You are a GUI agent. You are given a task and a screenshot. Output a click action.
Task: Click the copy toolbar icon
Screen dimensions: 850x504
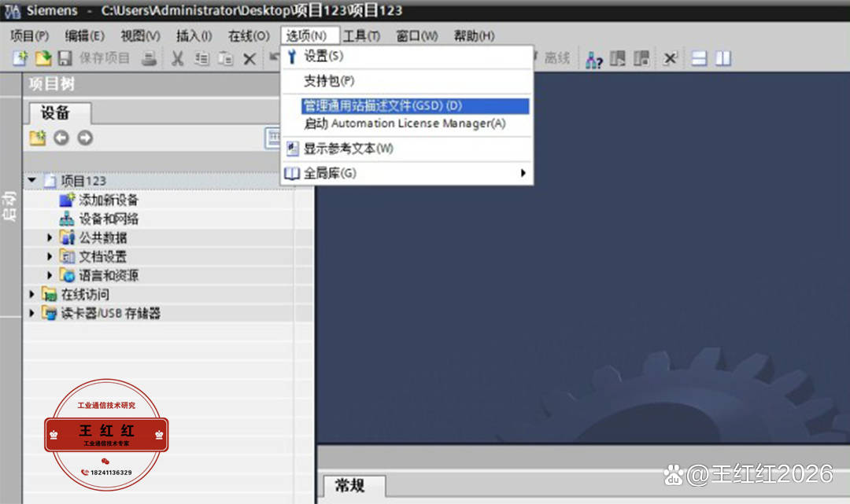(201, 58)
